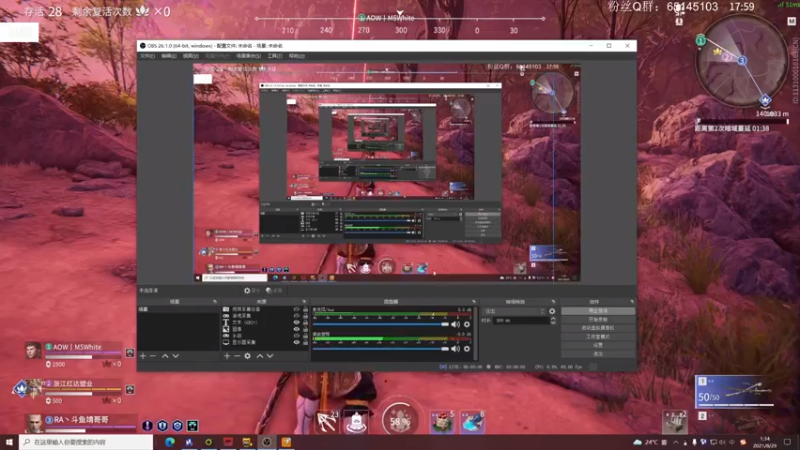Toggle the lock on the game capture source
Screen dimensions: 800x450
[x=305, y=316]
